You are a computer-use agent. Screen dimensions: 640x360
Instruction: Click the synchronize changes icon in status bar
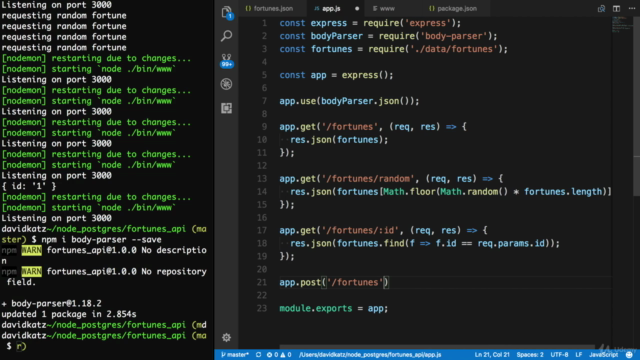click(258, 355)
